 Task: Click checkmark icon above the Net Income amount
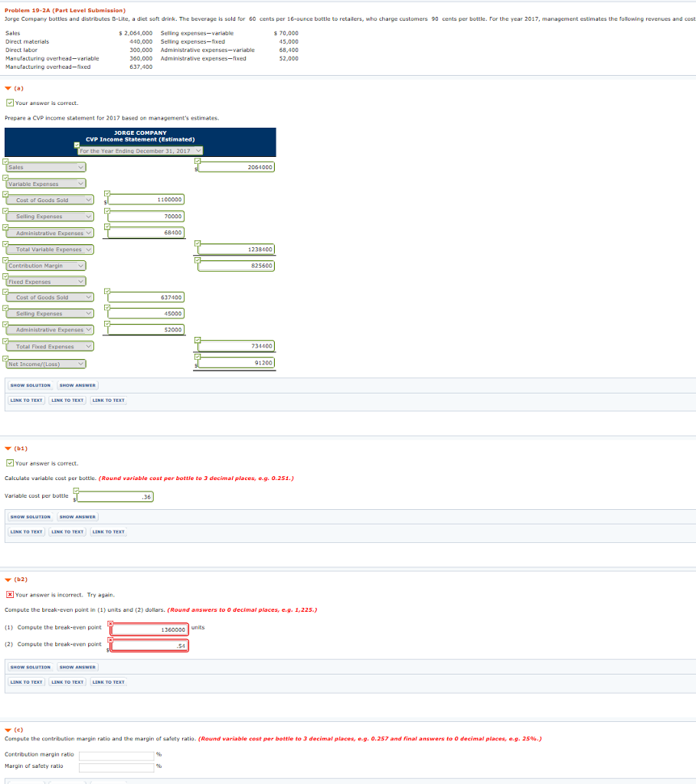[198, 355]
